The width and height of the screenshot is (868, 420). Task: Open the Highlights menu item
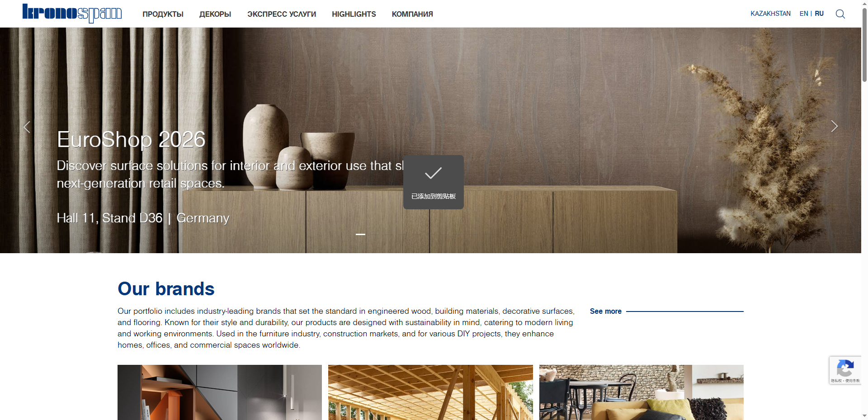click(354, 14)
